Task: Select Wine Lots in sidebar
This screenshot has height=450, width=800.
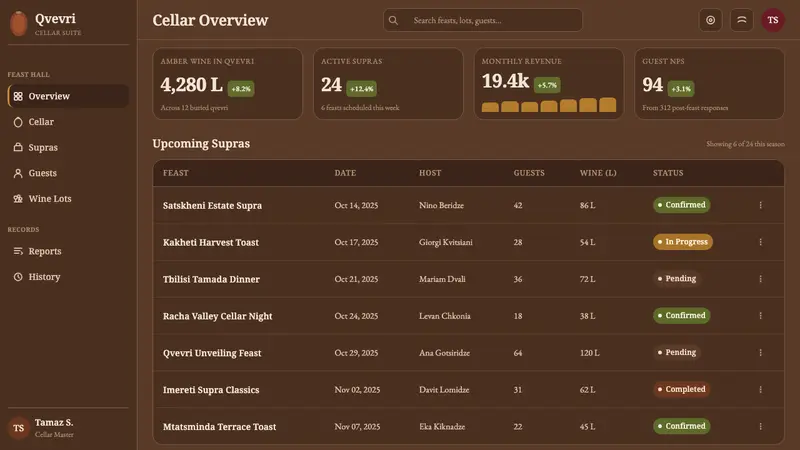Action: pos(68,198)
